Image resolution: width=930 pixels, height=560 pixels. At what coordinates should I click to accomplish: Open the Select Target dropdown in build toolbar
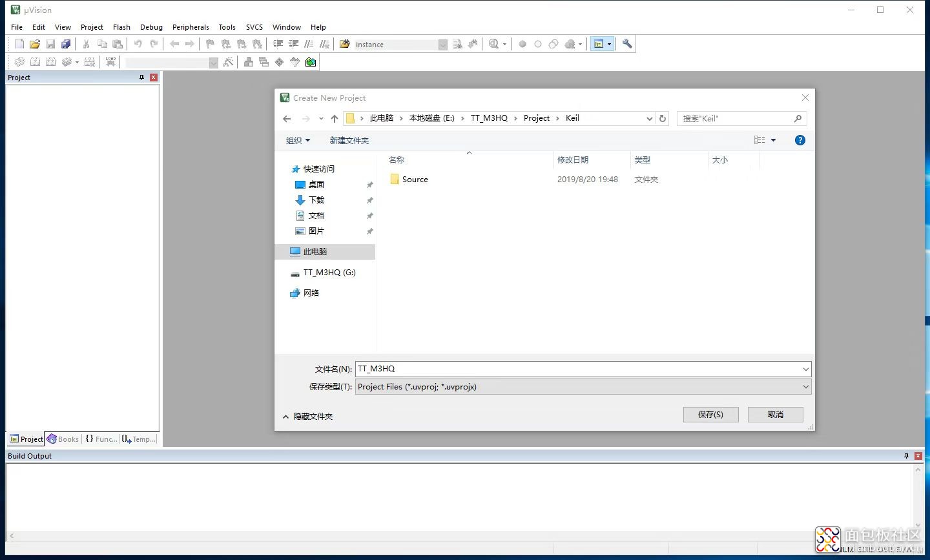[214, 63]
